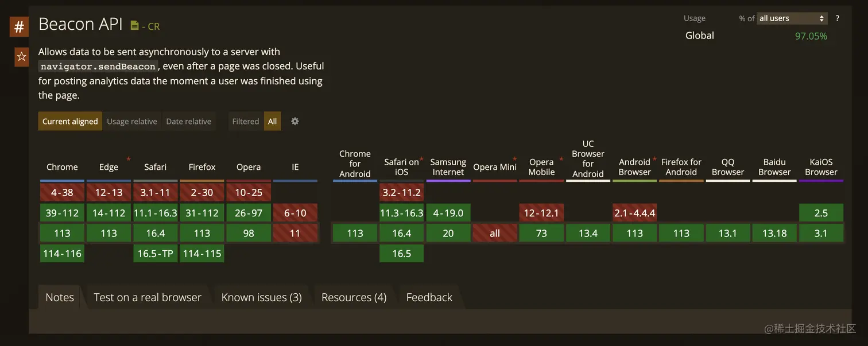This screenshot has height=346, width=868.
Task: Click the hash permalink icon
Action: click(19, 26)
